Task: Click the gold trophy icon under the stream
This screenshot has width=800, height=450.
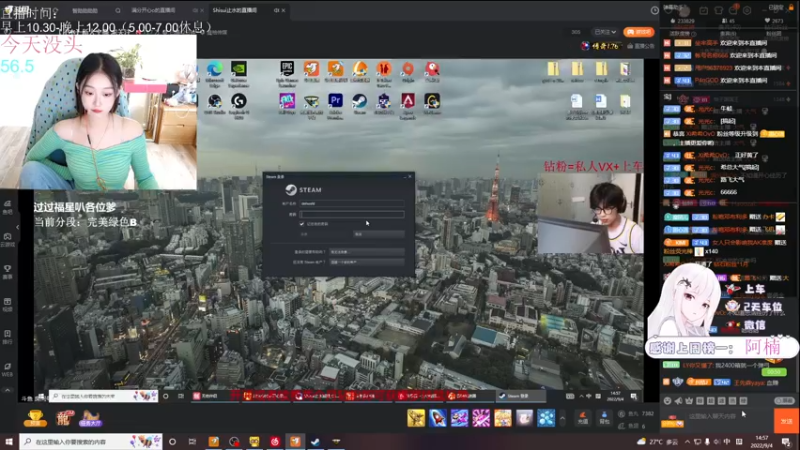Action: (x=35, y=418)
